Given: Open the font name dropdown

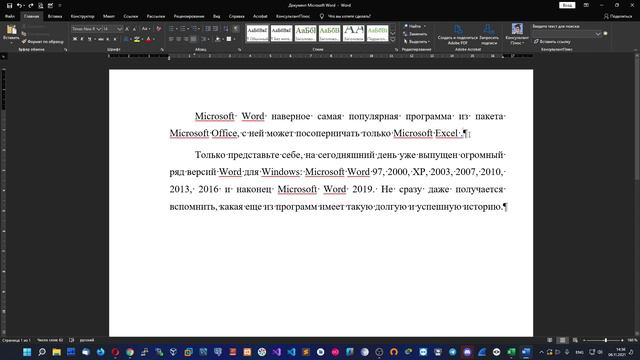Looking at the screenshot, I should (x=98, y=29).
